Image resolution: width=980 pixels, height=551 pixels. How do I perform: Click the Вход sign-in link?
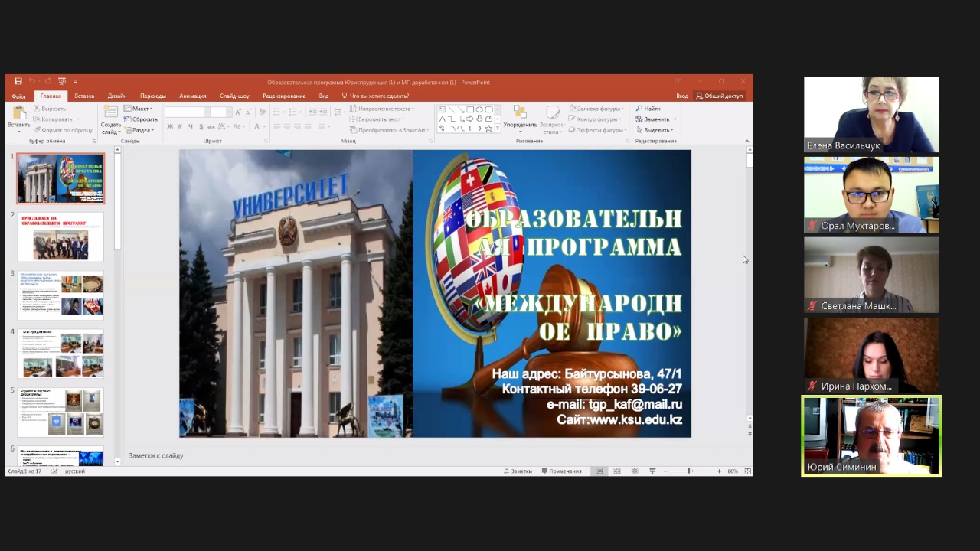[681, 96]
